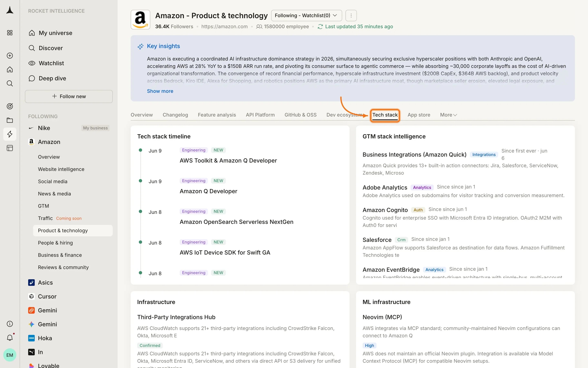Open the home icon in the left rail
Viewport: 588px width, 368px height.
click(10, 69)
